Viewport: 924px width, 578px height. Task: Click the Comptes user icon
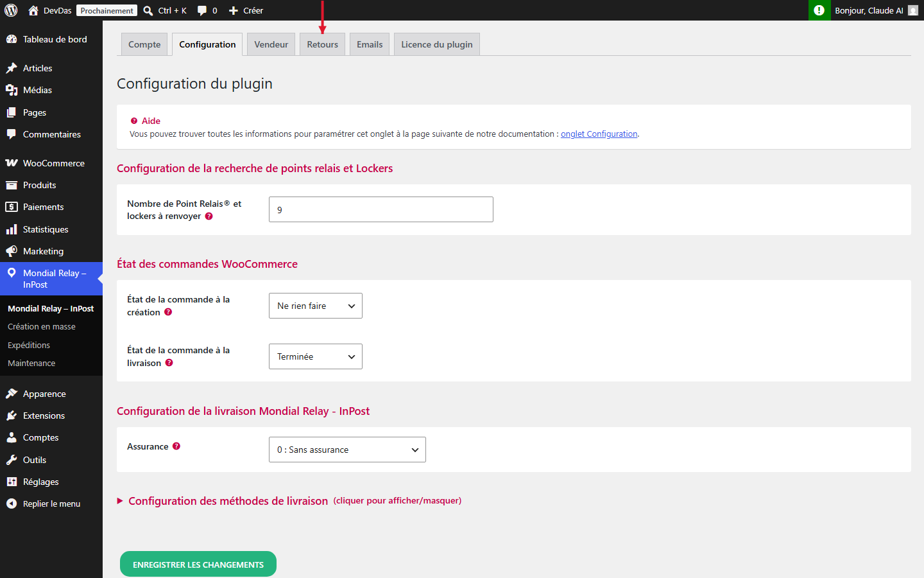coord(12,437)
